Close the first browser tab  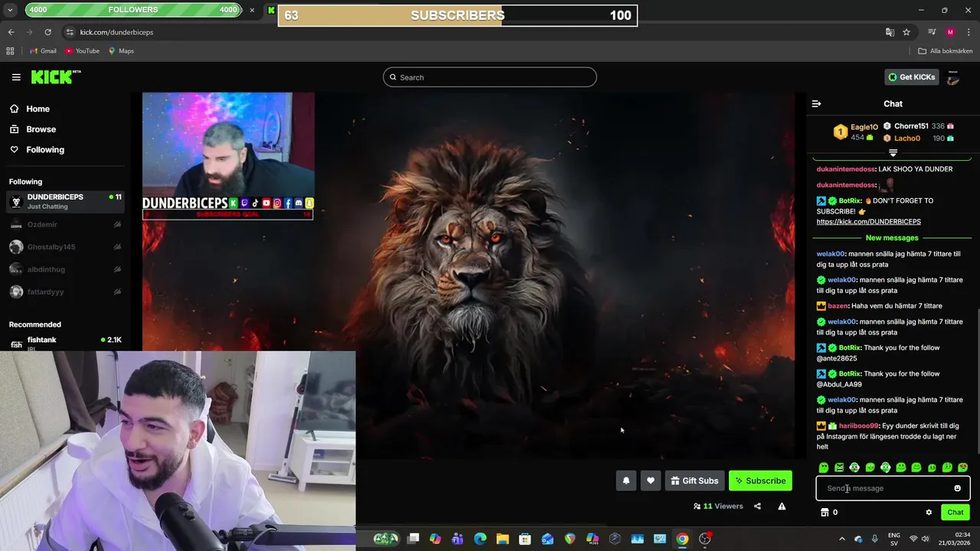(252, 10)
